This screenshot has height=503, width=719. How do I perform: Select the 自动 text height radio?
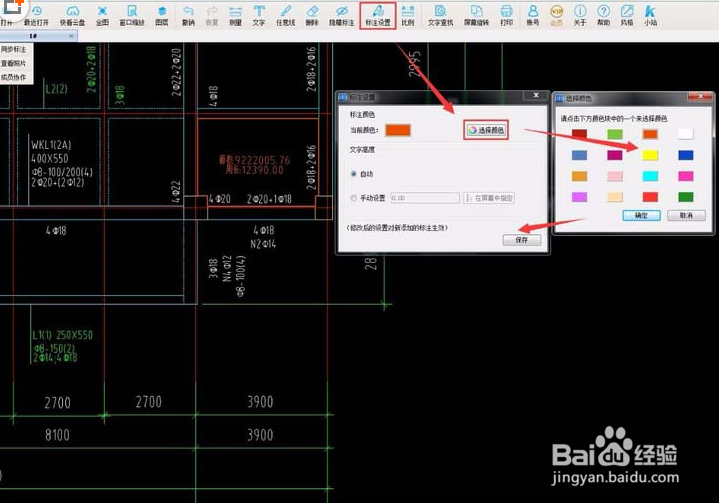354,174
